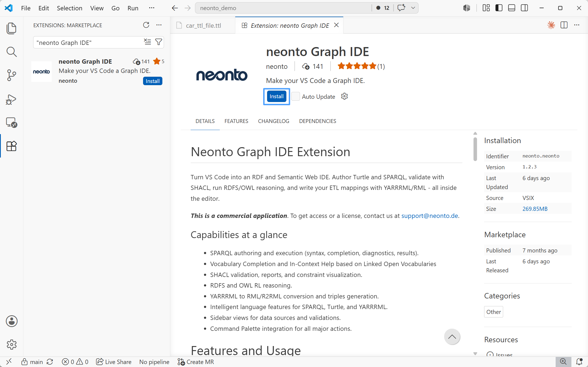Open the Remote Explorer view

pos(11,123)
